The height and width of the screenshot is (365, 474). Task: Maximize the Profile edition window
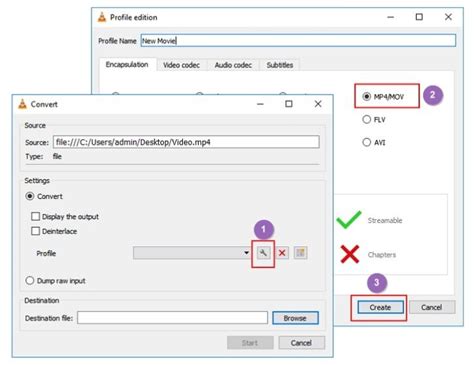pos(419,17)
